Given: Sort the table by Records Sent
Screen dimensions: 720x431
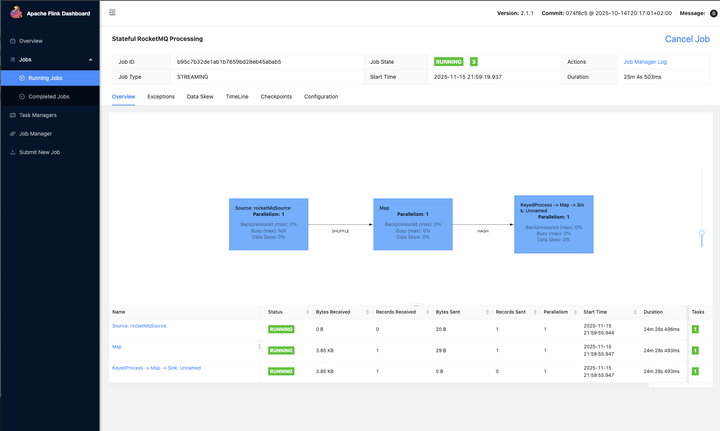Looking at the screenshot, I should click(535, 312).
